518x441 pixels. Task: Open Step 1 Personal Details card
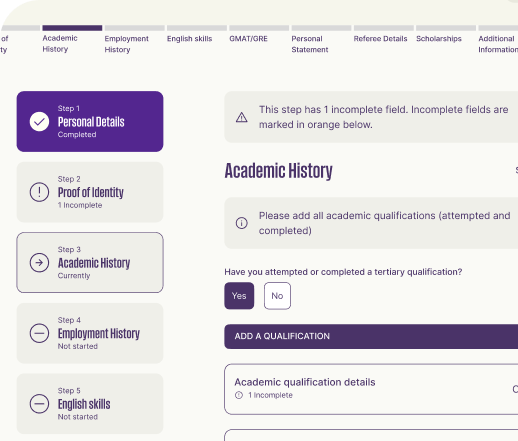[90, 121]
